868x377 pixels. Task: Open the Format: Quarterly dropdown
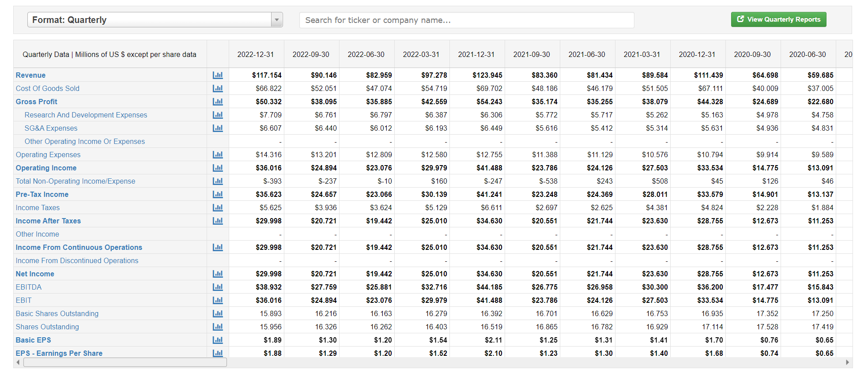click(149, 20)
